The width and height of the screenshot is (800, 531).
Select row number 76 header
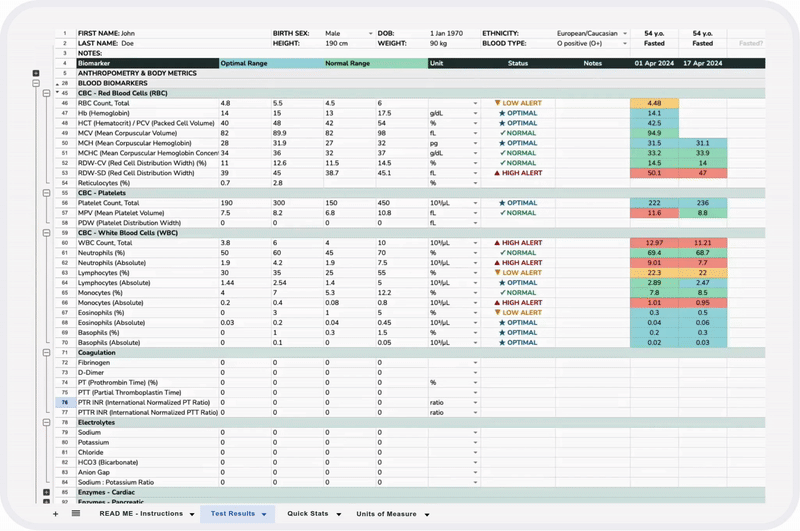coord(65,402)
